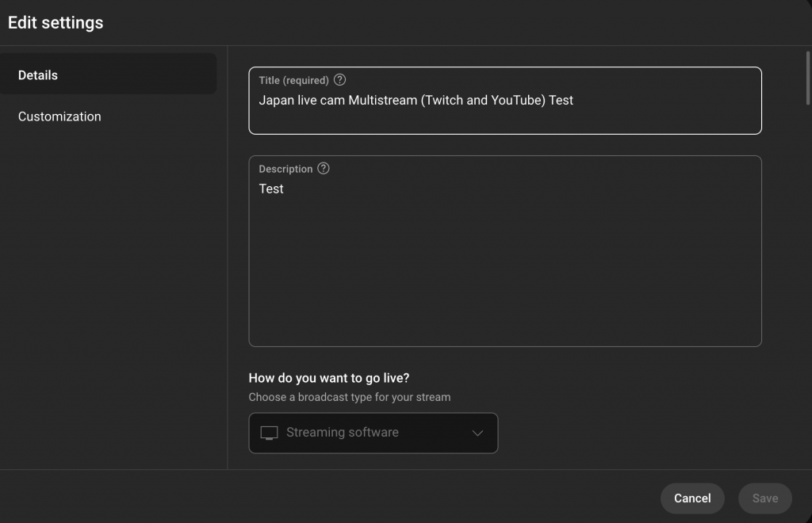Click the Save button

click(764, 498)
